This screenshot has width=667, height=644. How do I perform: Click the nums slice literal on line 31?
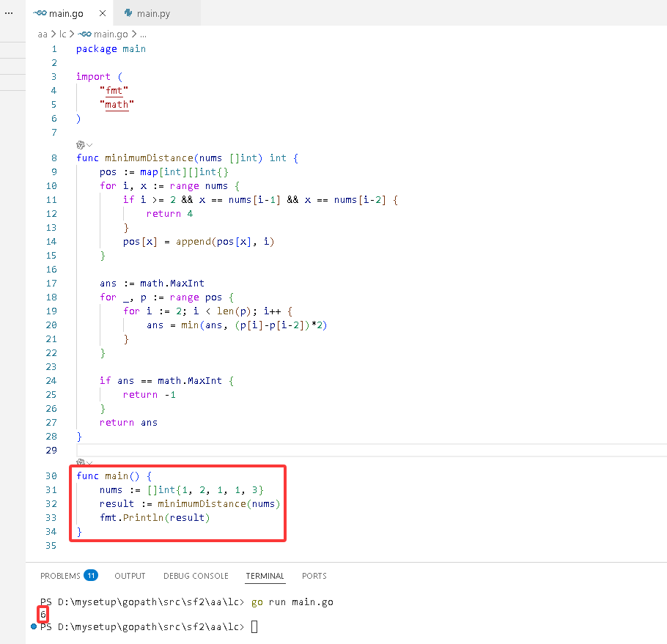click(205, 490)
